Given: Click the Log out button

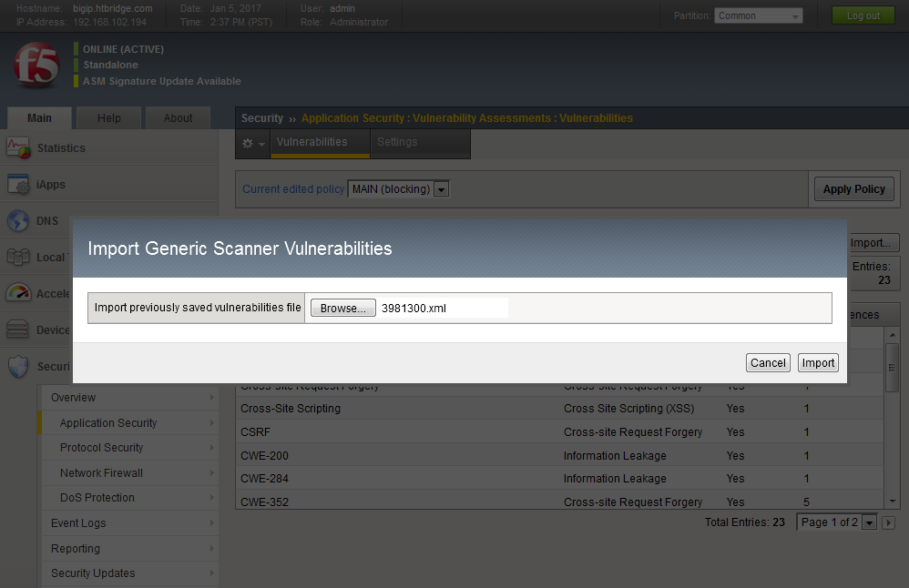Looking at the screenshot, I should pyautogui.click(x=863, y=15).
